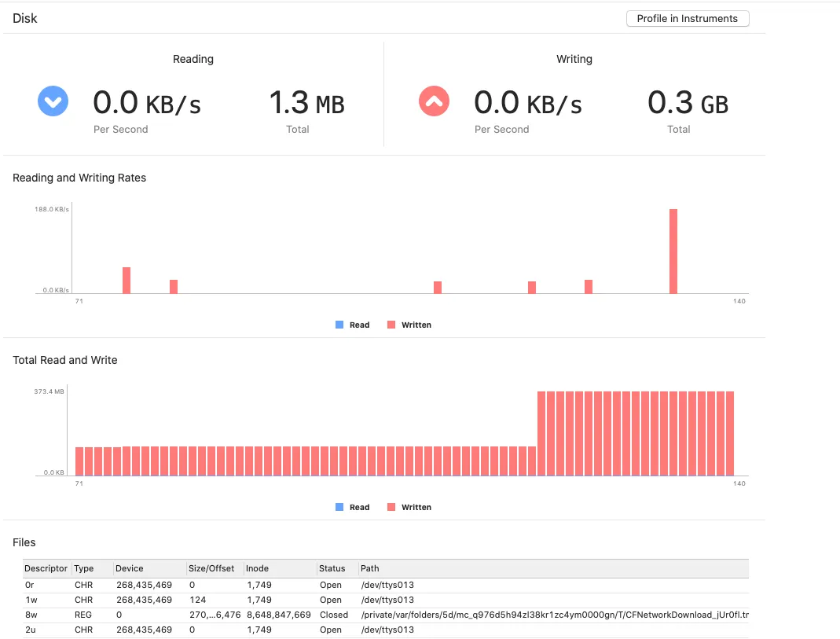Click the REG type cell
840x639 pixels.
click(x=83, y=615)
